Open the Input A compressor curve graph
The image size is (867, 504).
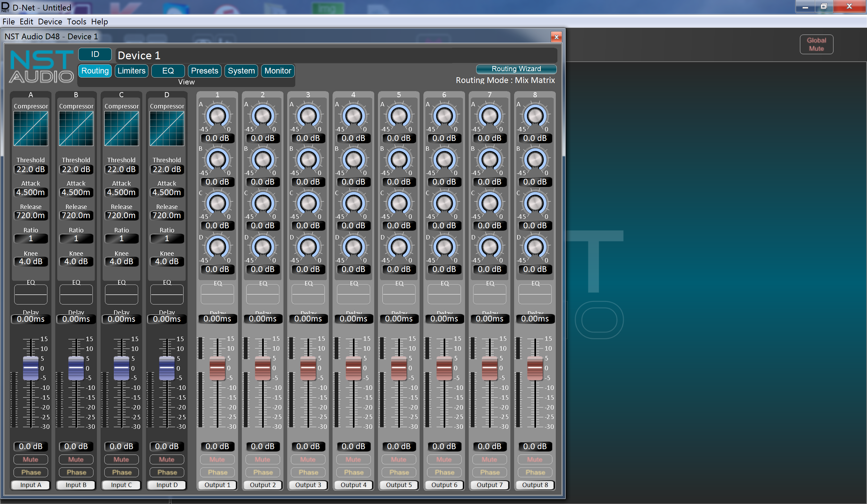coord(30,129)
